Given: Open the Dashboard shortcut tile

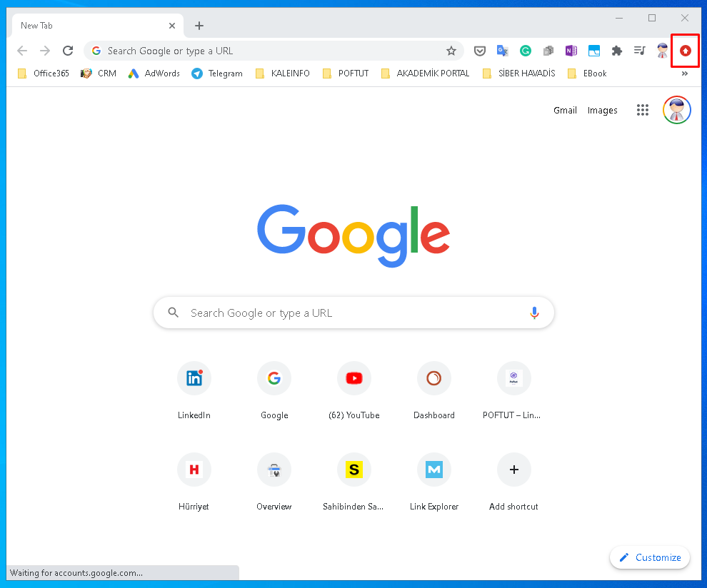Looking at the screenshot, I should click(x=433, y=390).
